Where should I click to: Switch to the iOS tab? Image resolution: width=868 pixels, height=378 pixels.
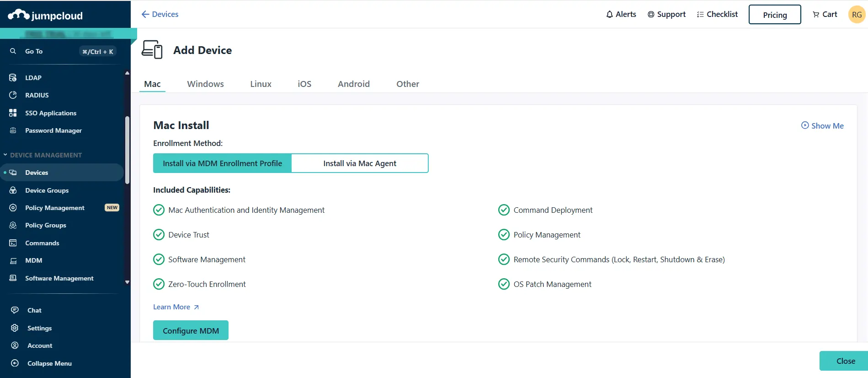point(304,84)
